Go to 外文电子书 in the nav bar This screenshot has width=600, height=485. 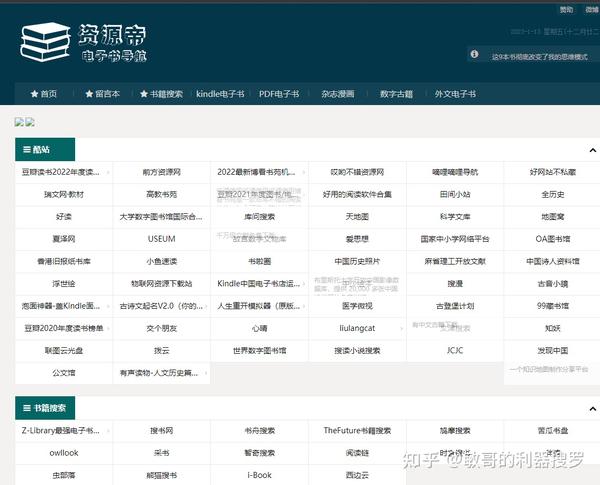[x=455, y=94]
